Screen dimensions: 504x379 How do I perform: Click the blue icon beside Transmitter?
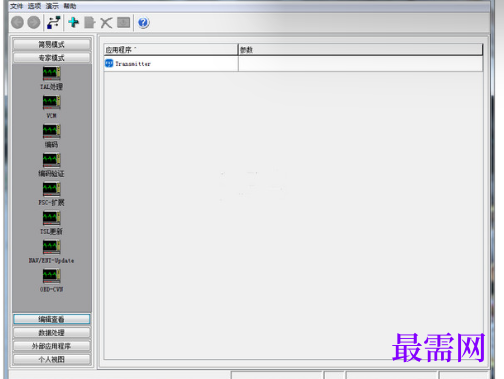(x=109, y=63)
